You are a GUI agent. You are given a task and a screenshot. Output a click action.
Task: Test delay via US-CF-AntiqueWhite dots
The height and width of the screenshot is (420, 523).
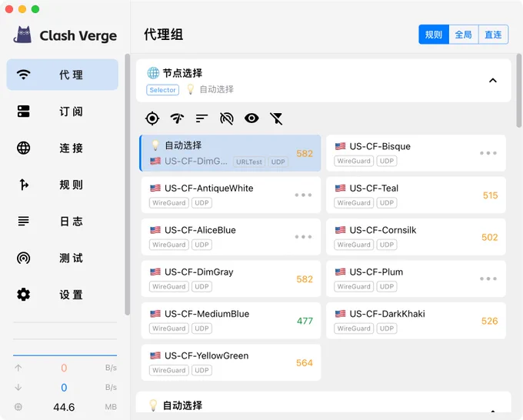pyautogui.click(x=303, y=195)
